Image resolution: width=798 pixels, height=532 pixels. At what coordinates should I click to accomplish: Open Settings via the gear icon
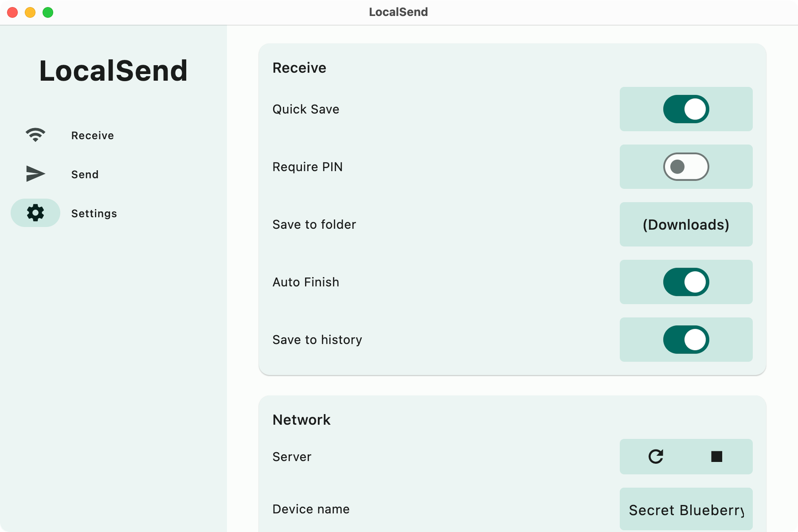pyautogui.click(x=34, y=213)
